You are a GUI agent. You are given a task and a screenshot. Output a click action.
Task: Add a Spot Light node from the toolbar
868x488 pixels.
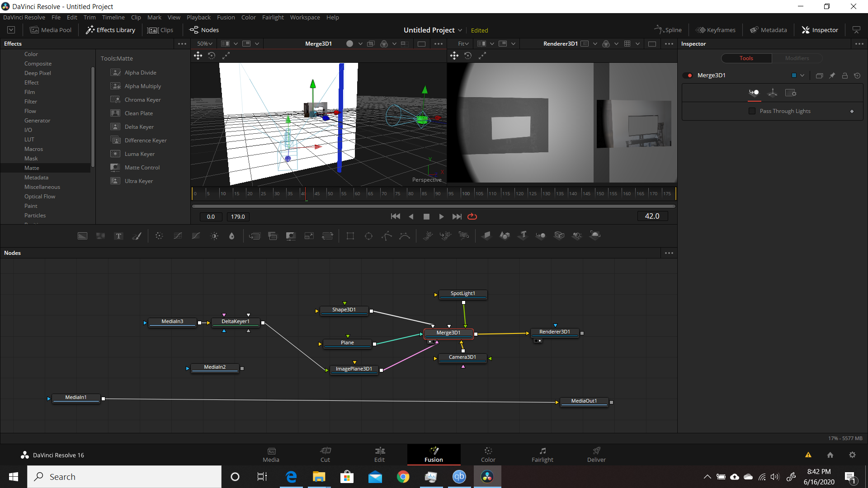tap(577, 235)
